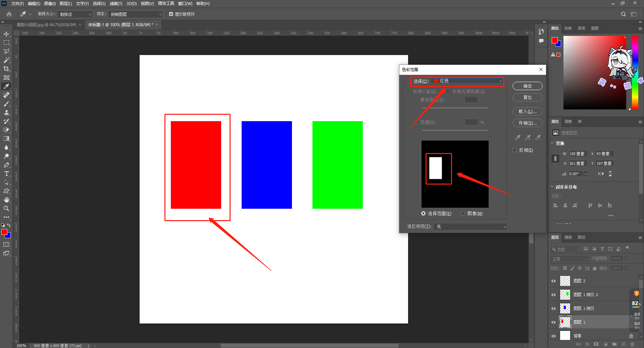This screenshot has width=644, height=348.
Task: Open the blend mode dropdown 正常
Action: [569, 259]
